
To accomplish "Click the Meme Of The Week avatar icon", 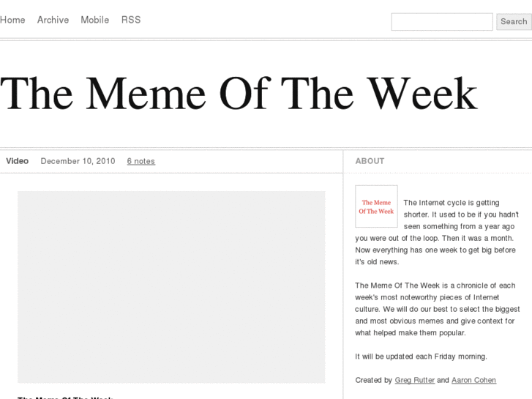I will pos(376,206).
